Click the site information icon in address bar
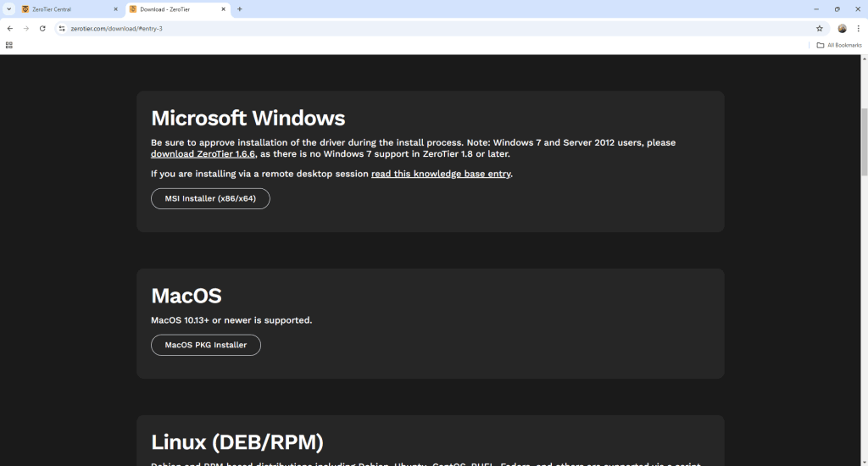 tap(61, 28)
